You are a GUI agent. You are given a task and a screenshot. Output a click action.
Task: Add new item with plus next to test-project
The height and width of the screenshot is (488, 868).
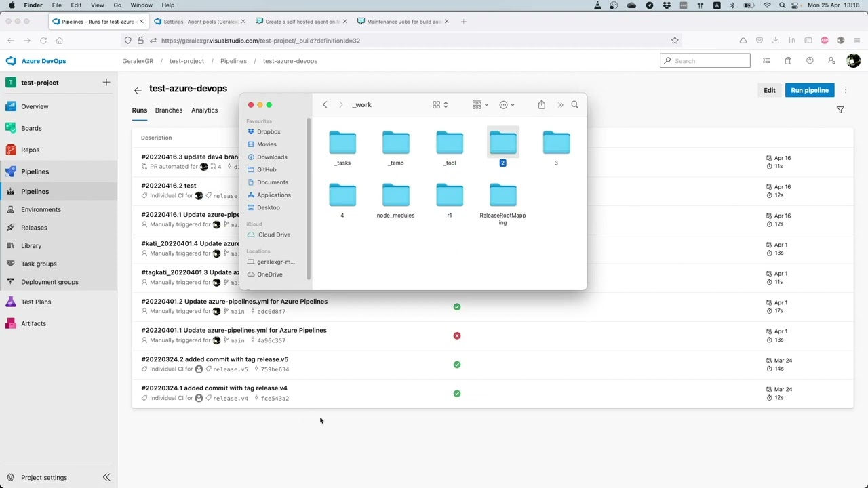106,82
